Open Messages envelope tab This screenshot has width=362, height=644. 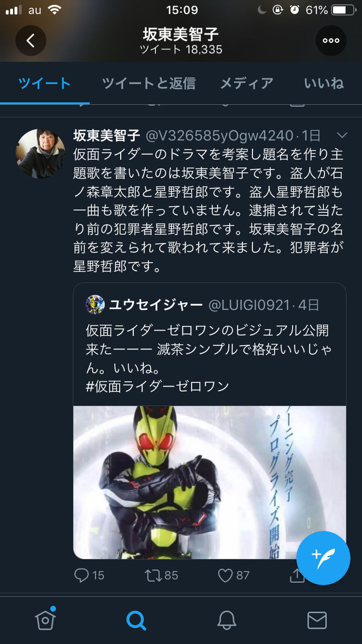click(317, 620)
